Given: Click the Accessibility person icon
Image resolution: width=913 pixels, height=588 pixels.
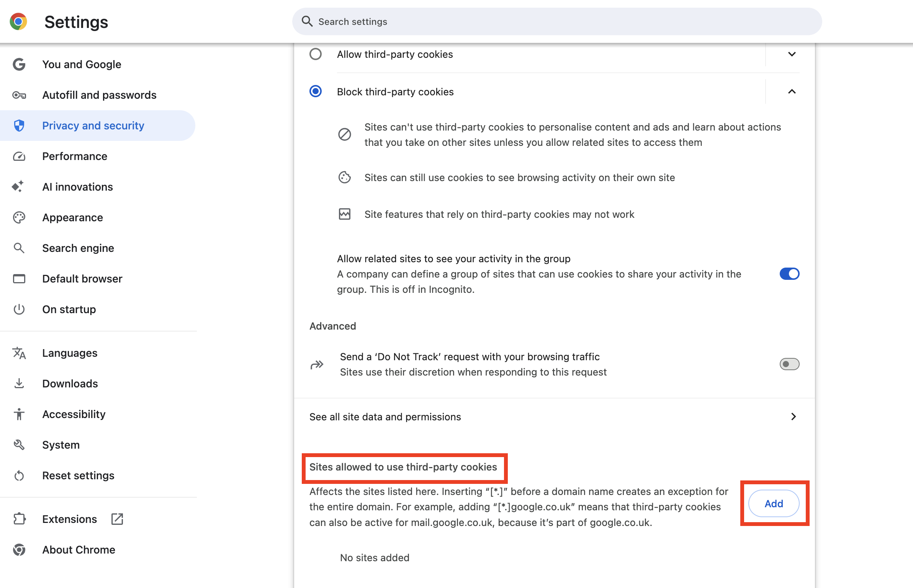Looking at the screenshot, I should coord(19,414).
